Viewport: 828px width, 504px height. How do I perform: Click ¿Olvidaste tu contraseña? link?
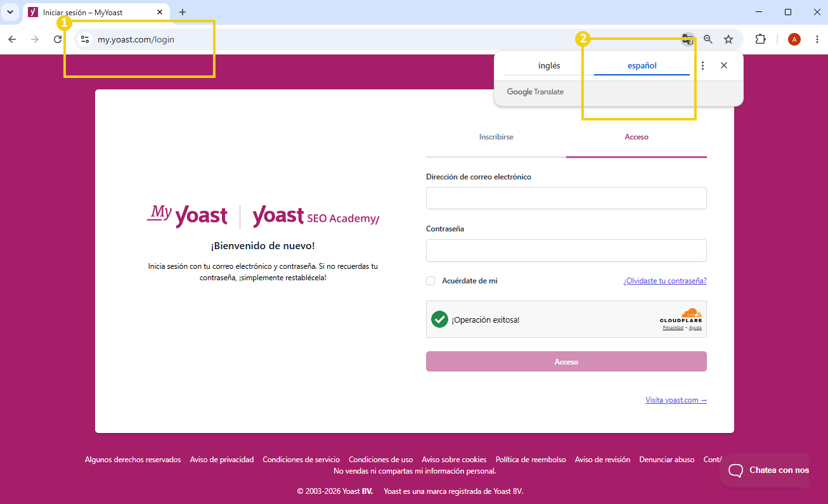[x=665, y=281]
